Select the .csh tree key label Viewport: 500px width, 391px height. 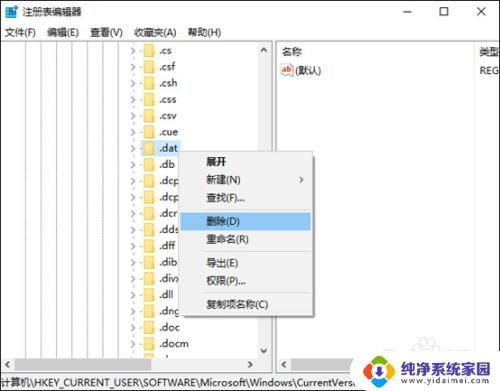168,83
